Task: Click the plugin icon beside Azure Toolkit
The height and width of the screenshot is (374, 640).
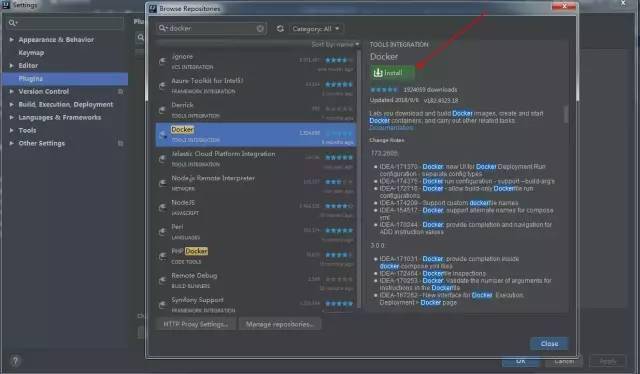Action: (x=162, y=86)
